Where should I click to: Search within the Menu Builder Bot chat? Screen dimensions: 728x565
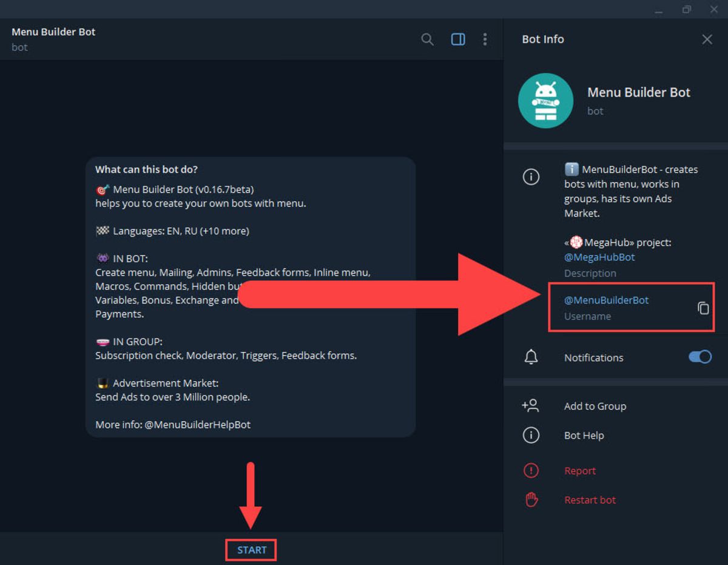coord(428,39)
